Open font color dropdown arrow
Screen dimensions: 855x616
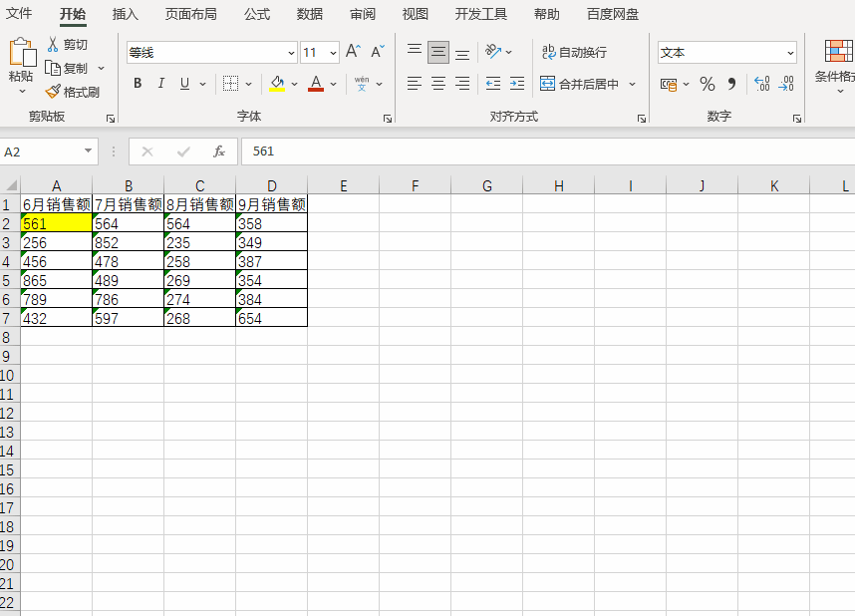coord(333,84)
